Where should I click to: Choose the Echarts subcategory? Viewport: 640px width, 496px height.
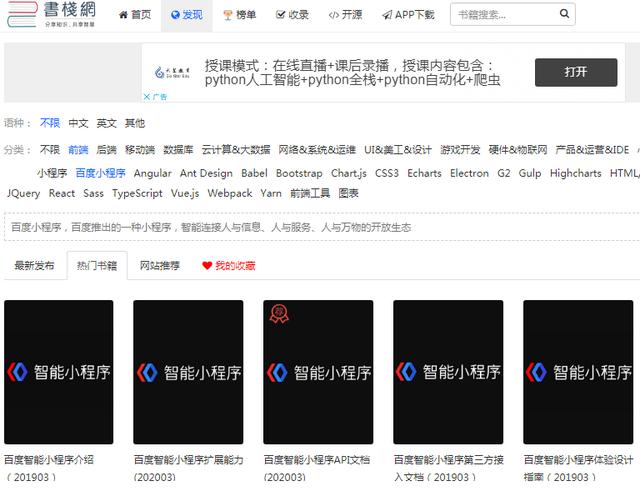point(424,173)
